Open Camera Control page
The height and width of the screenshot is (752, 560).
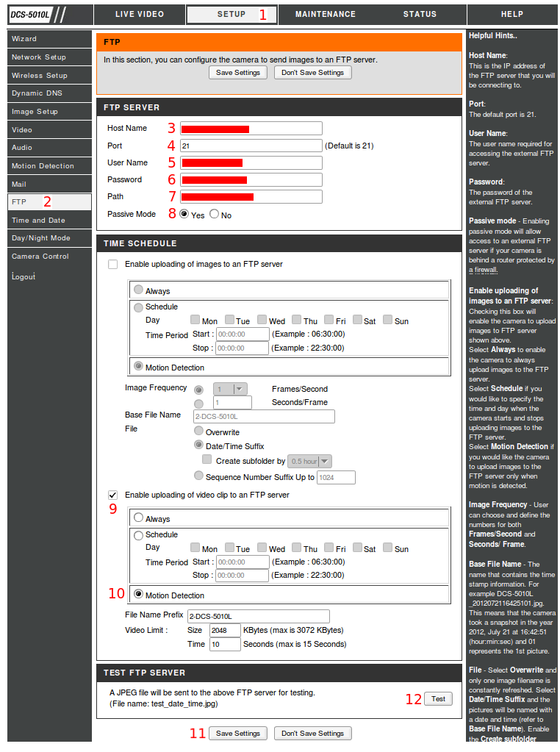[49, 256]
